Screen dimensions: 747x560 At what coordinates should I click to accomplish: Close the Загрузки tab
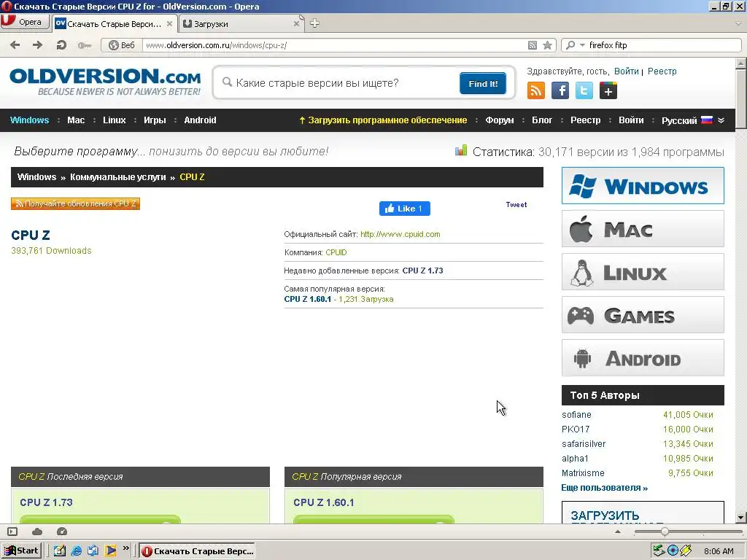pyautogui.click(x=296, y=24)
